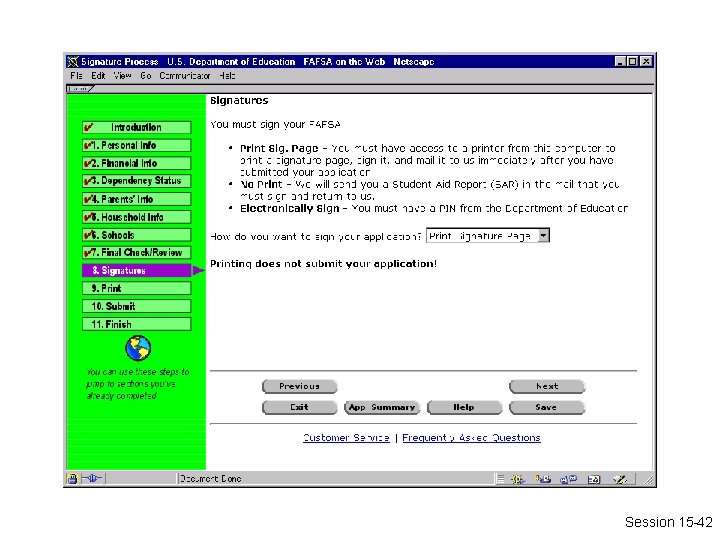Open the Composer component bar icon

(620, 479)
